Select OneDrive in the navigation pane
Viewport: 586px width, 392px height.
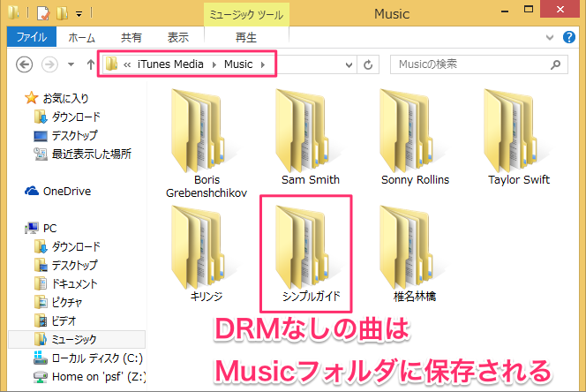pos(58,191)
